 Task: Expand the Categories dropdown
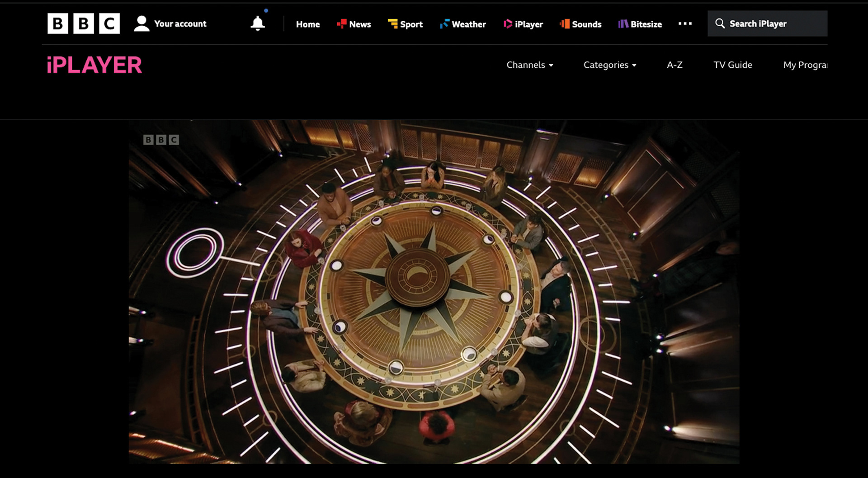610,65
